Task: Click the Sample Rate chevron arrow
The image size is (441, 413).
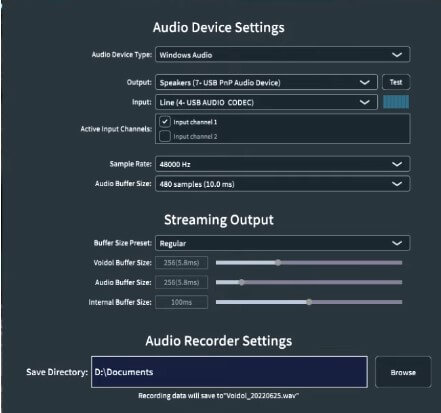Action: 397,164
